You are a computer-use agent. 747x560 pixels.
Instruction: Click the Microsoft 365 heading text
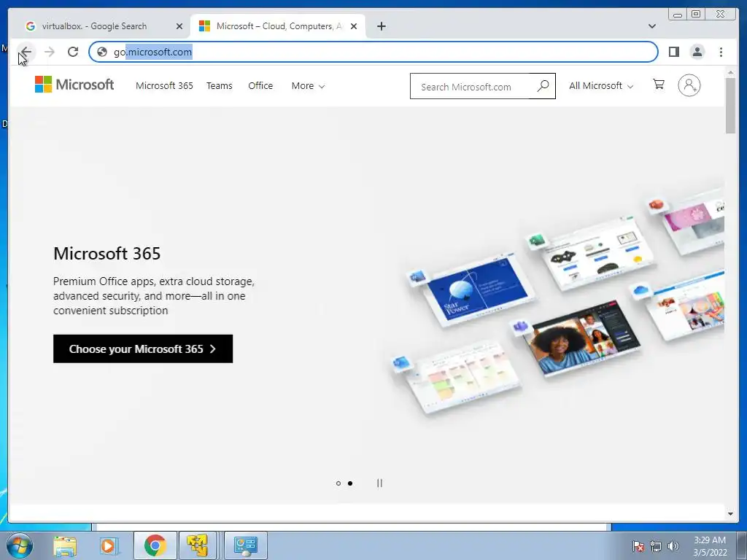[x=107, y=253]
